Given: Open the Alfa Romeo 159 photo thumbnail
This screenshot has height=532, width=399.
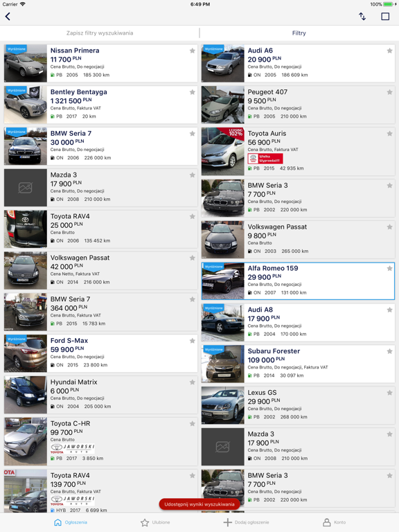Looking at the screenshot, I should click(223, 281).
